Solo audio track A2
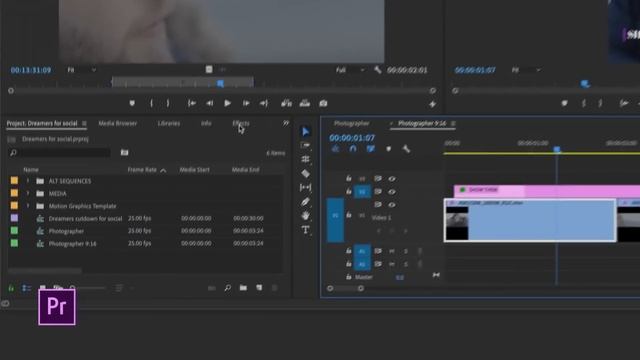 406,264
